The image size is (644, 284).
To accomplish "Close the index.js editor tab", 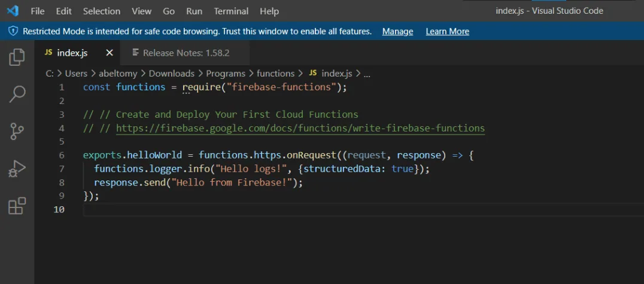I will coord(110,53).
